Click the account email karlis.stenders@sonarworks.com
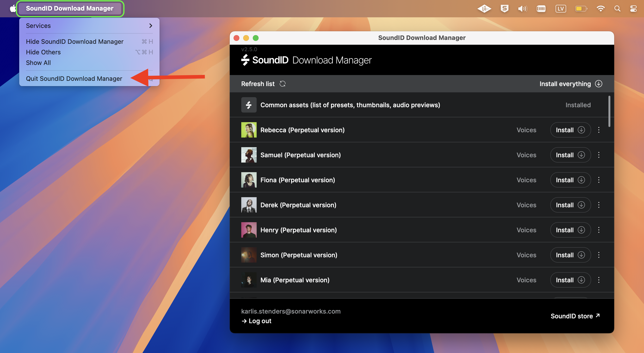The width and height of the screenshot is (644, 353). click(291, 311)
